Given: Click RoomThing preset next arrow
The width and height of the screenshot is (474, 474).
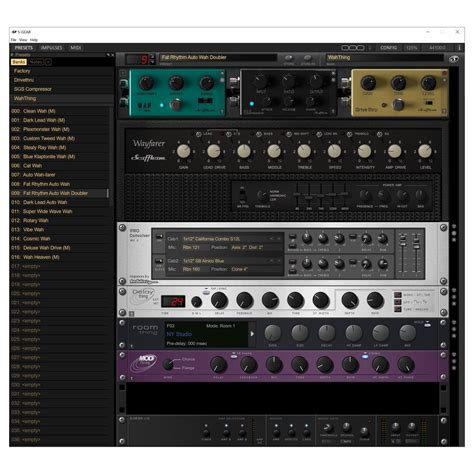Looking at the screenshot, I should point(252,334).
